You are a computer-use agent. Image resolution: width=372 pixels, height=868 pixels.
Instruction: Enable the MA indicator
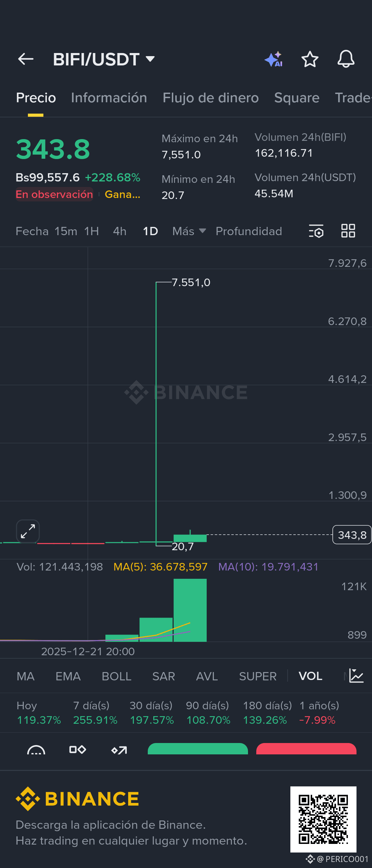point(25,676)
